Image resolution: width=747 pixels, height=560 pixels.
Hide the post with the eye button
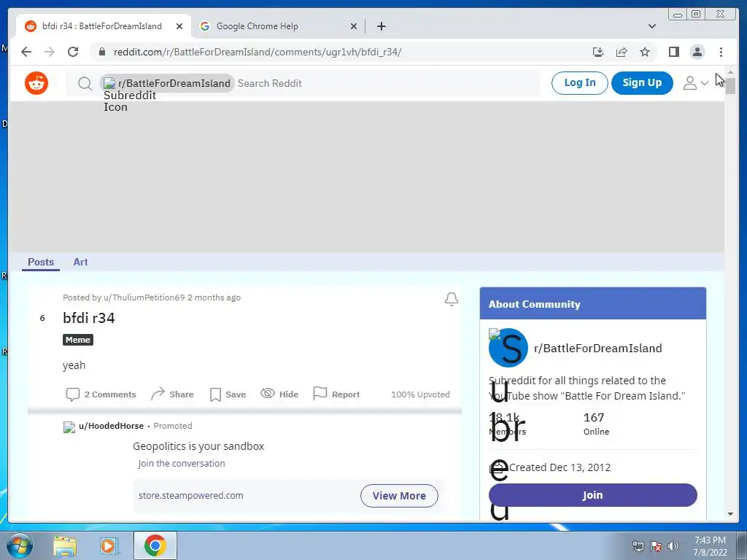click(x=279, y=394)
